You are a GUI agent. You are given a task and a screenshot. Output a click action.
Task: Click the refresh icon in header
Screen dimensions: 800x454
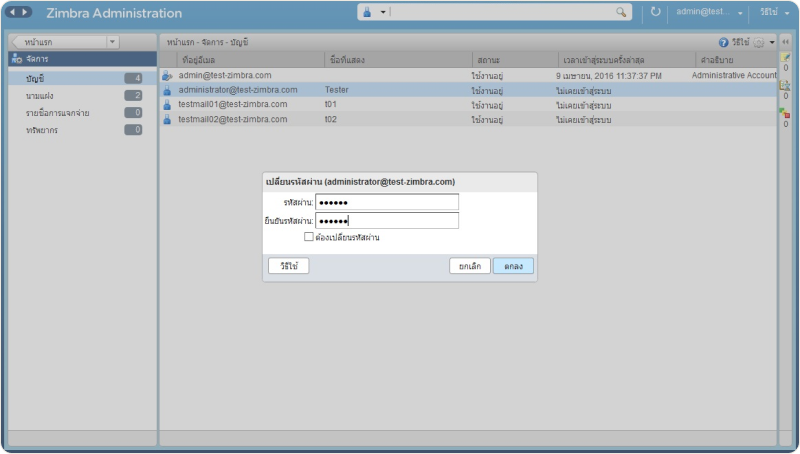click(x=656, y=12)
